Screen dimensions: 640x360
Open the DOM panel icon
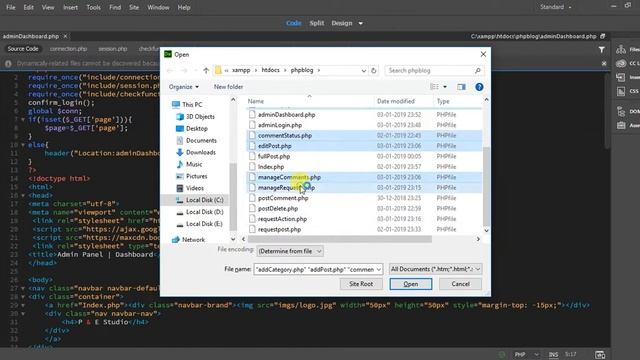(621, 111)
